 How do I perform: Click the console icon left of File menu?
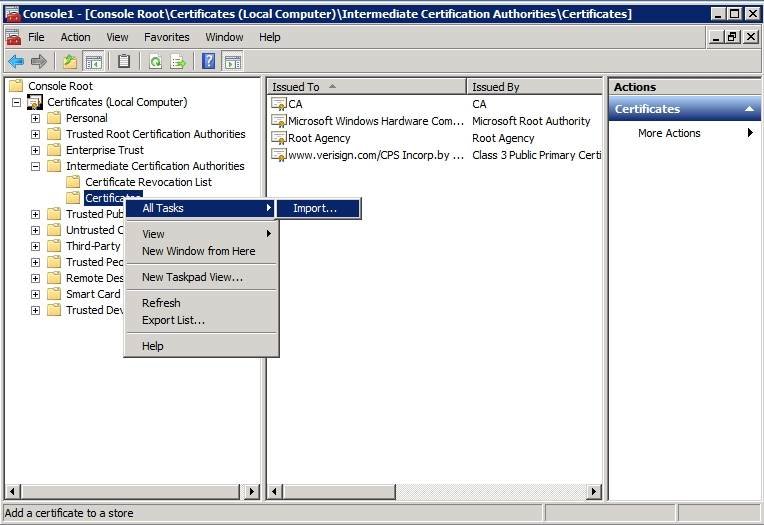(x=13, y=37)
